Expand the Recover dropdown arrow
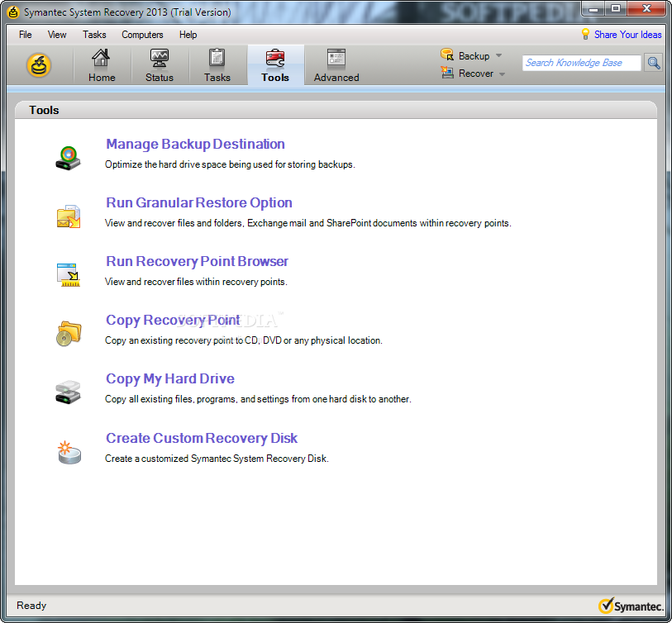Viewport: 672px width, 623px height. pos(502,74)
